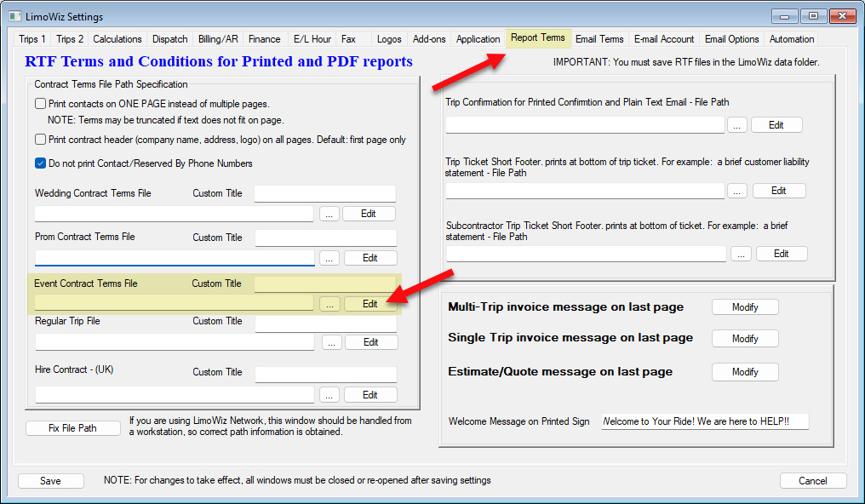
Task: Browse for Wedding Contract Terms file
Action: pos(329,214)
